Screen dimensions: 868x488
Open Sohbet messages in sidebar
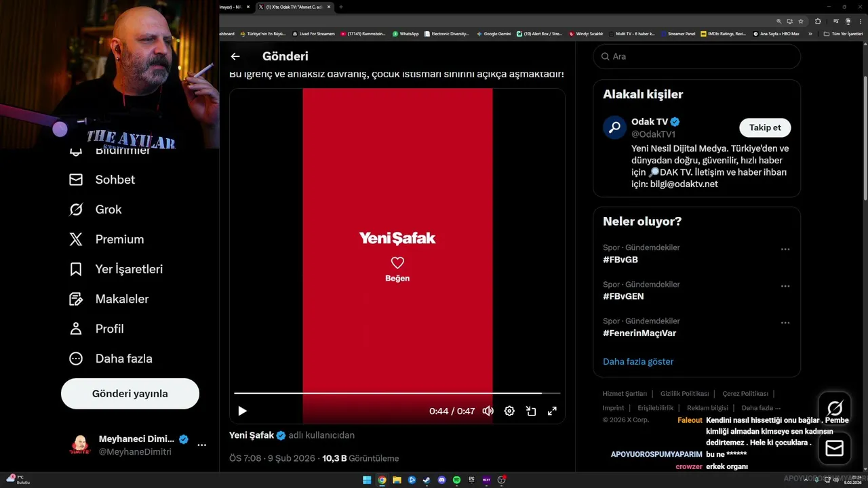(x=102, y=180)
